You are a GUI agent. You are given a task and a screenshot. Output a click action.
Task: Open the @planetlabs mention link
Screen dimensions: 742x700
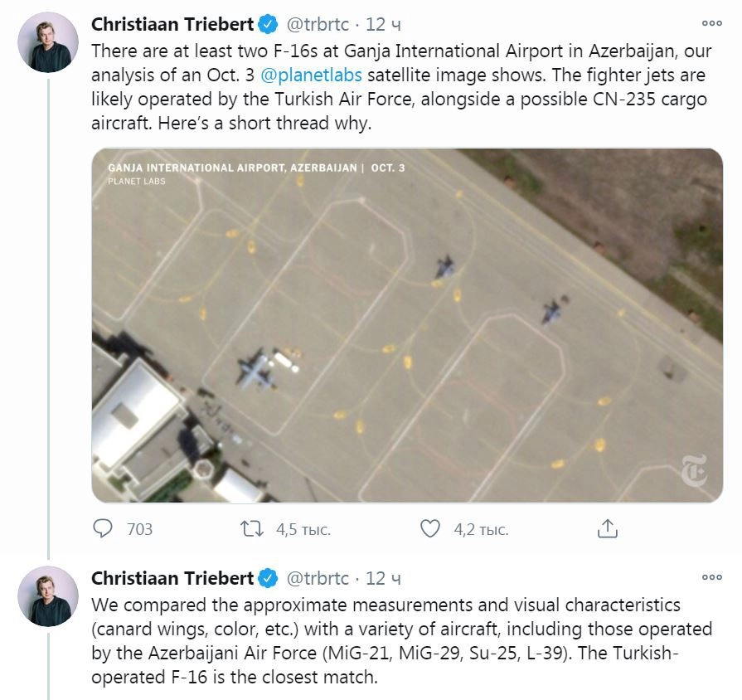(312, 75)
